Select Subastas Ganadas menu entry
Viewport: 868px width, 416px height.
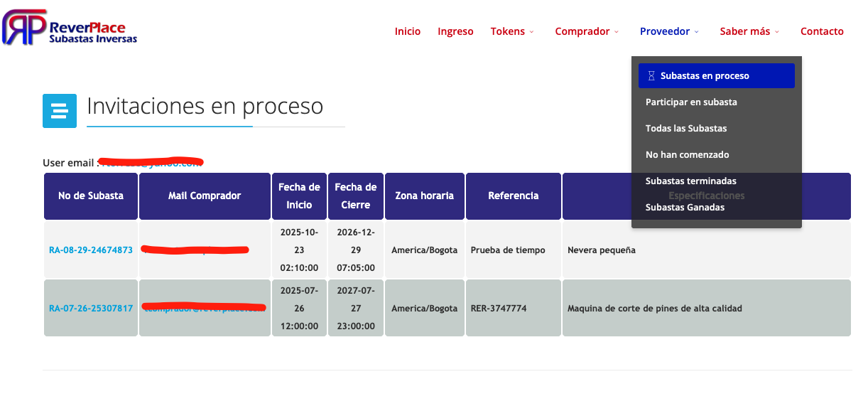pos(685,208)
